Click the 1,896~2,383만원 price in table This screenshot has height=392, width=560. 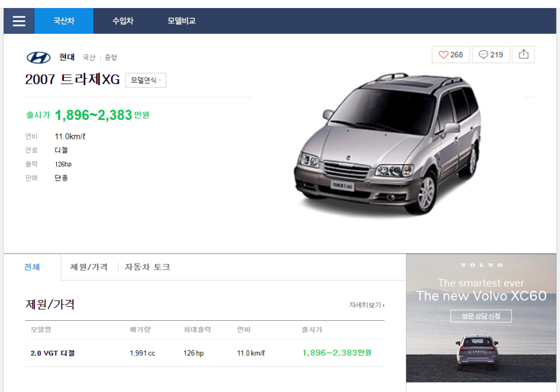tap(337, 353)
